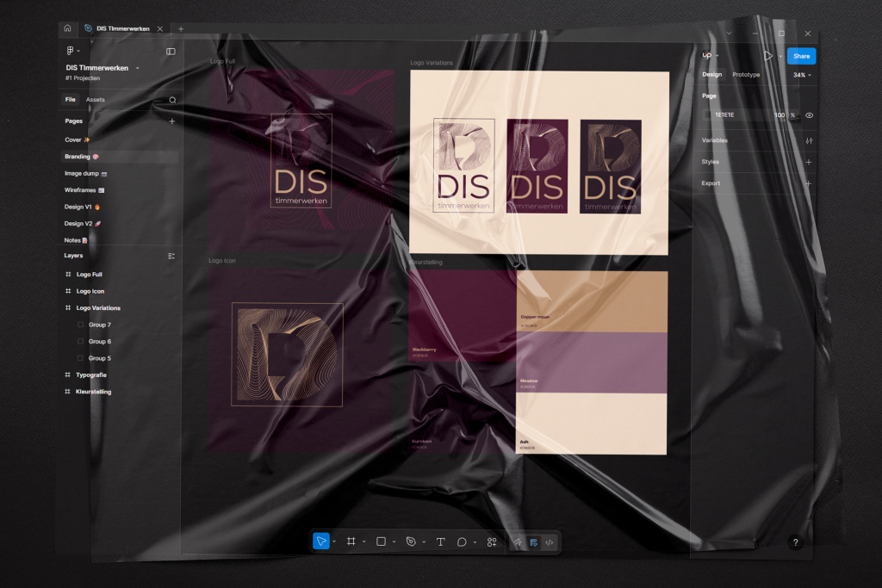
Task: Select the Move tool in bottom toolbar
Action: [320, 542]
